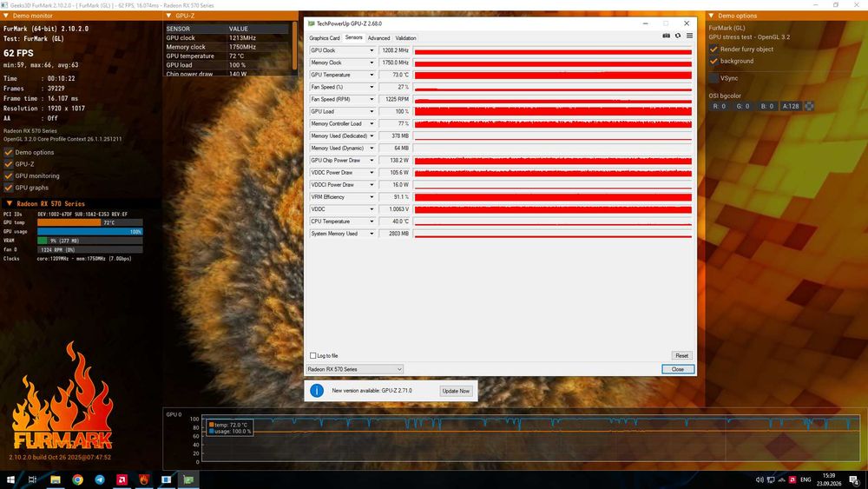Click the GPU usage bar showing 100%

tap(89, 232)
